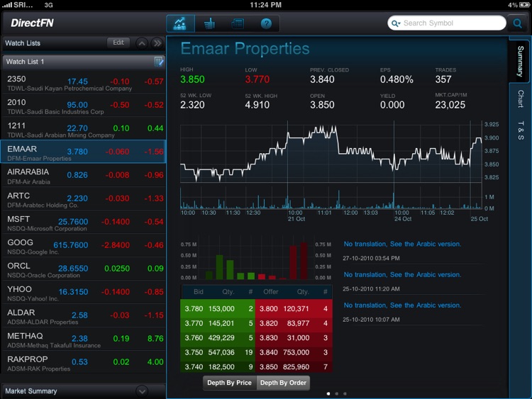Screen dimensions: 532x399
Task: Click the bid price 3.780 cell
Action: 194,309
